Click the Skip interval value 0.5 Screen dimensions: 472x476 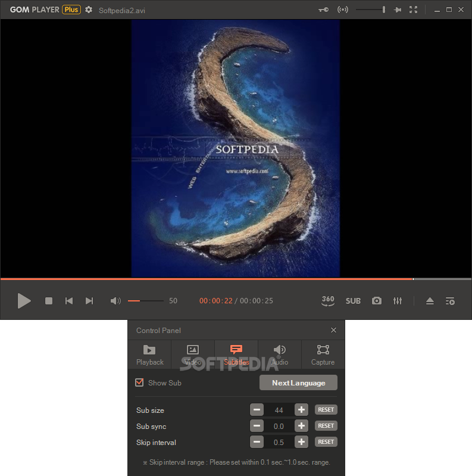click(x=279, y=442)
